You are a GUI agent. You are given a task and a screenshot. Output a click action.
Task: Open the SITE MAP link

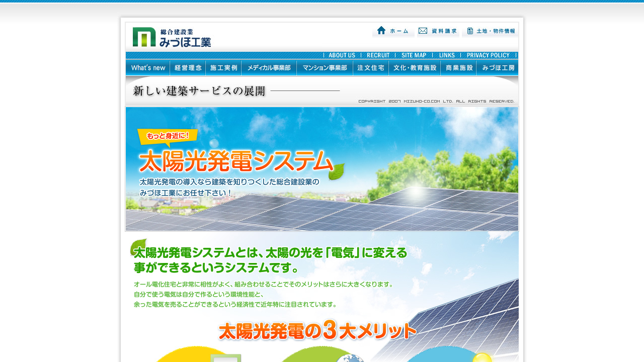(414, 55)
